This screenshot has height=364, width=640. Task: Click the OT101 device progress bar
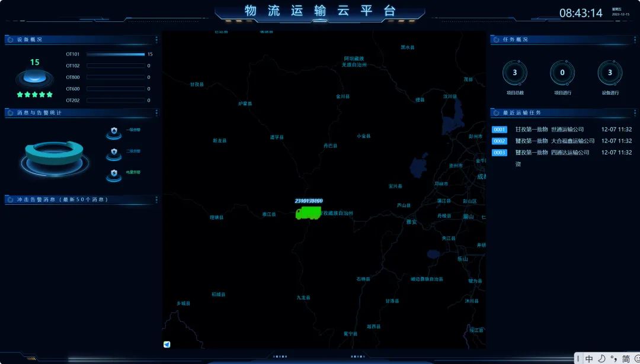116,54
